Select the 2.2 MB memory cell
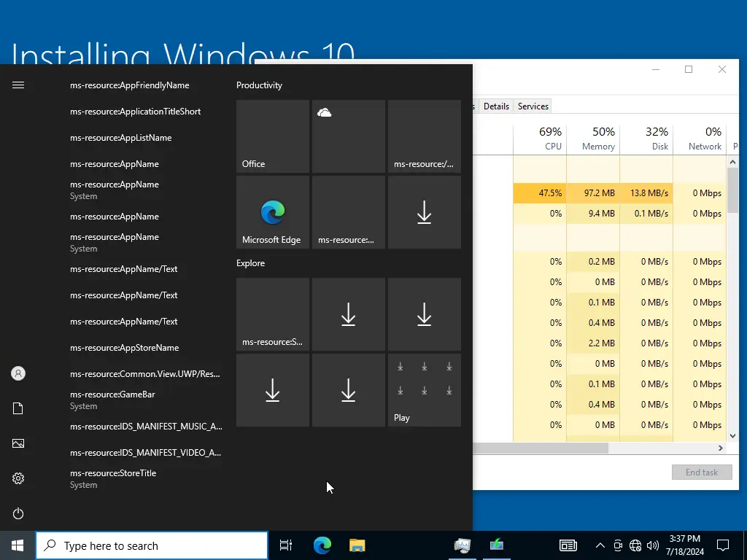 [593, 343]
